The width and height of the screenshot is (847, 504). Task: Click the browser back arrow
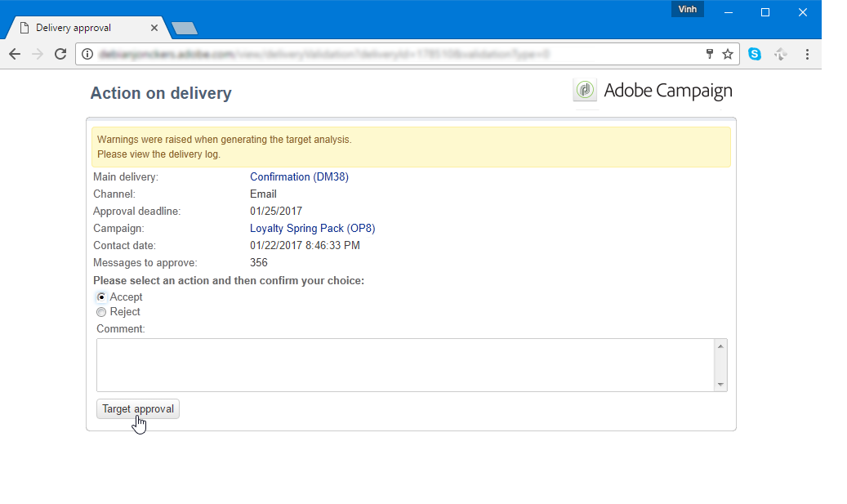coord(15,54)
